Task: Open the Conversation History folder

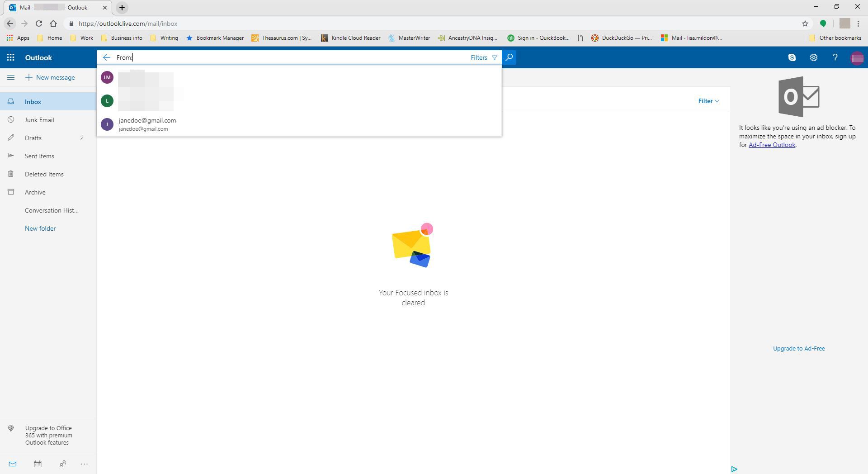Action: pos(48,210)
